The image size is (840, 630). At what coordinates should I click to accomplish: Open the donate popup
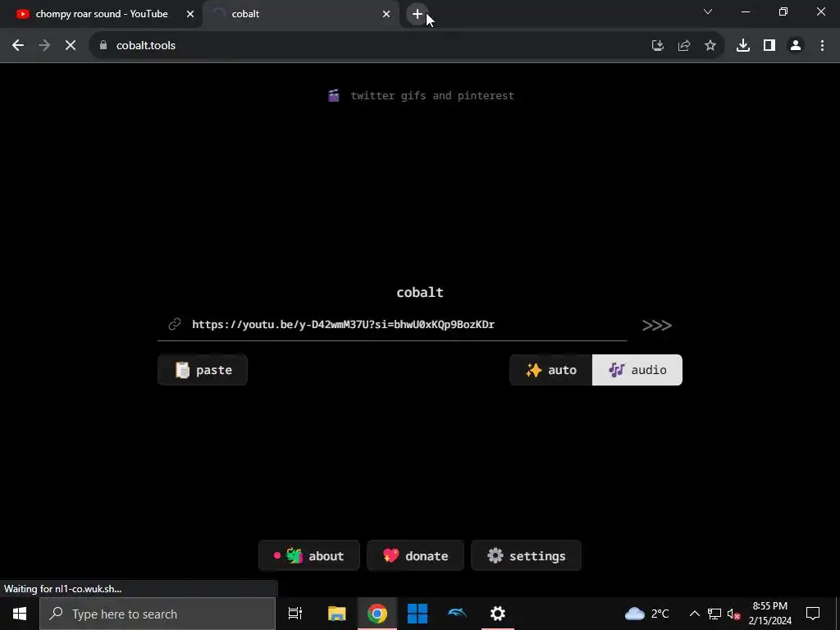point(415,555)
